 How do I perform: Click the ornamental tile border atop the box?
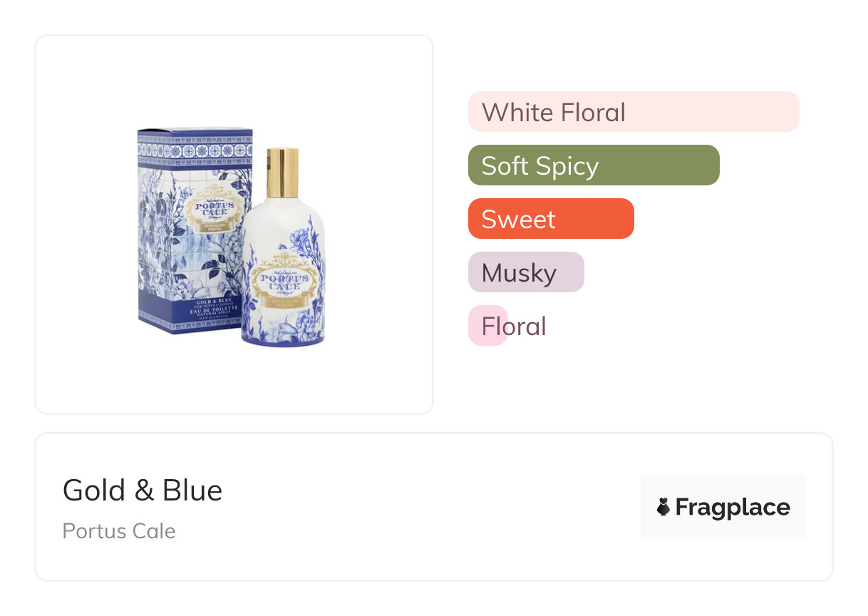pos(195,150)
